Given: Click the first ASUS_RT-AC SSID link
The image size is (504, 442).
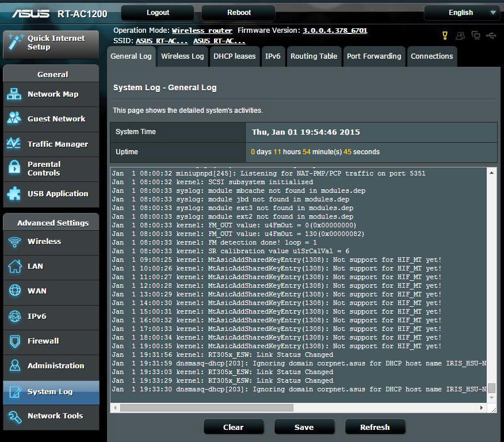Looking at the screenshot, I should point(162,41).
